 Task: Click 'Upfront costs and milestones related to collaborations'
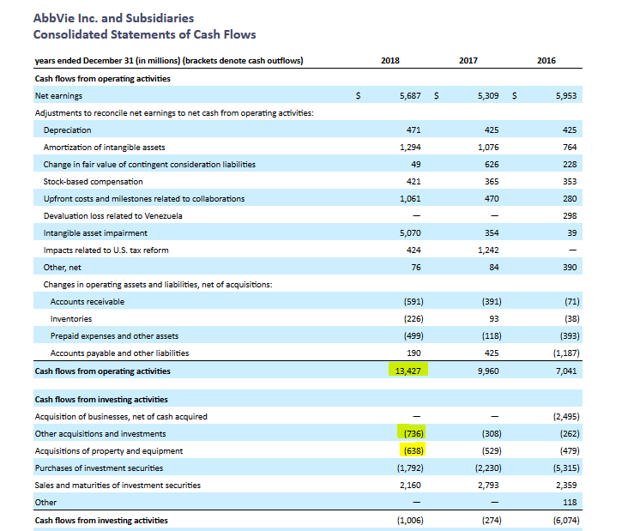(144, 199)
